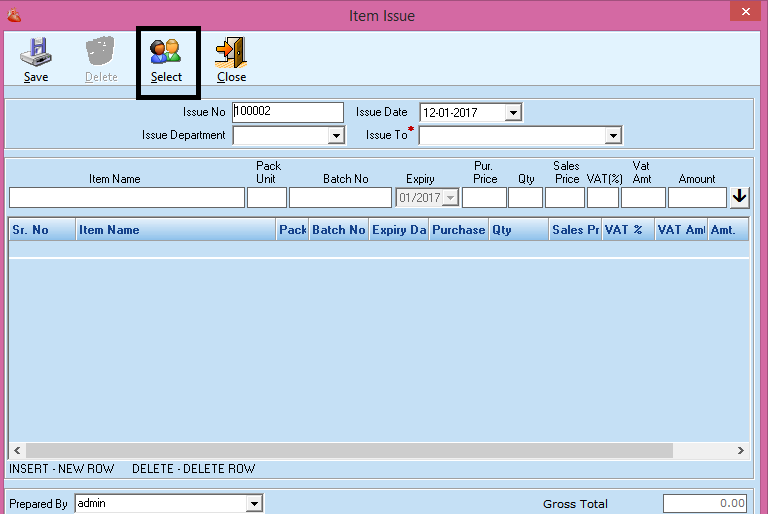The image size is (770, 514).
Task: Click the Select users icon
Action: (x=166, y=52)
